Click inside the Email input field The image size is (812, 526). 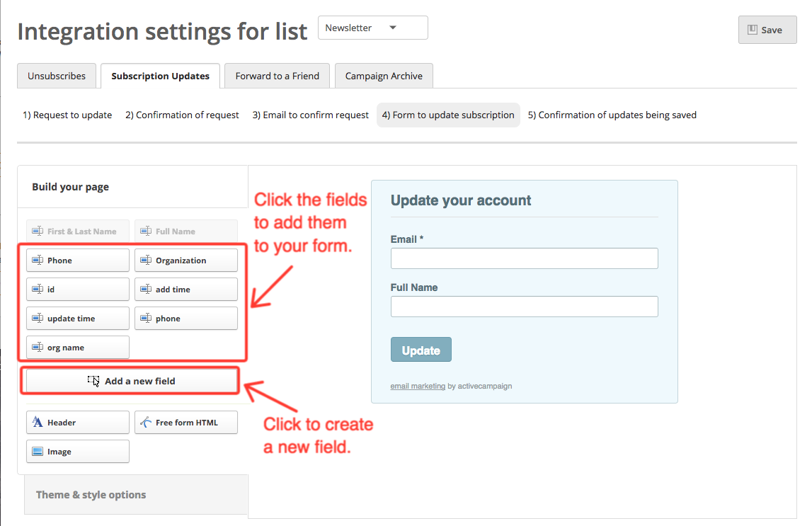pyautogui.click(x=524, y=258)
